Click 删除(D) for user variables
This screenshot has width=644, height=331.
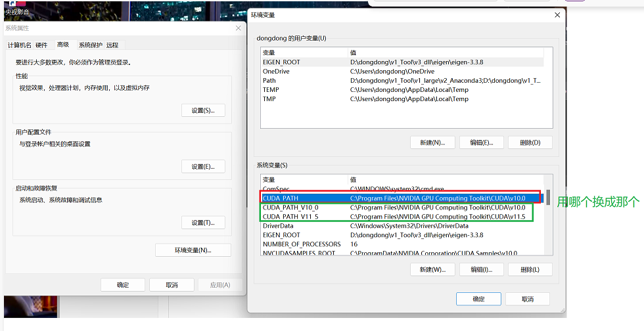pos(530,143)
